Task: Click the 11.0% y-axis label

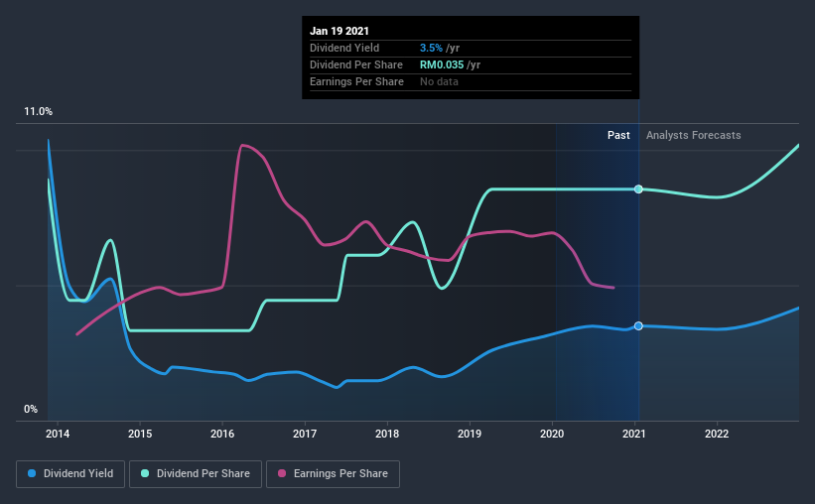Action: pos(38,112)
